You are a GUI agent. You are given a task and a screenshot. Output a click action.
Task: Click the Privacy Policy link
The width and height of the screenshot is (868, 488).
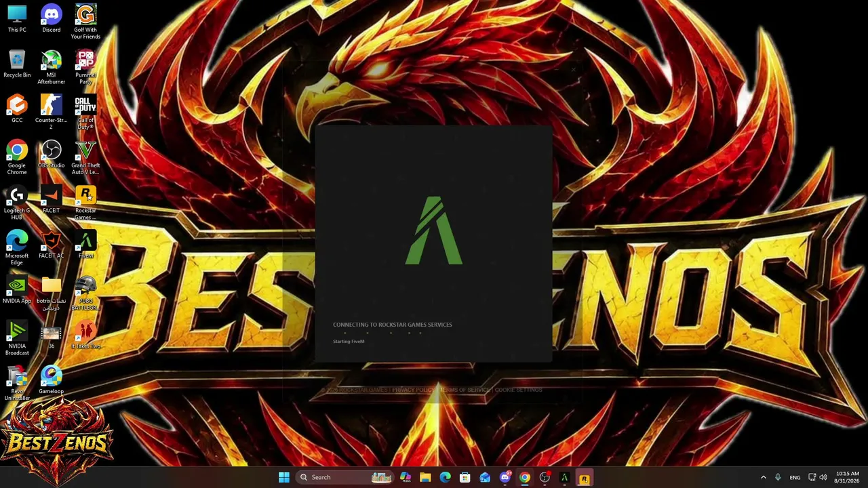point(413,390)
